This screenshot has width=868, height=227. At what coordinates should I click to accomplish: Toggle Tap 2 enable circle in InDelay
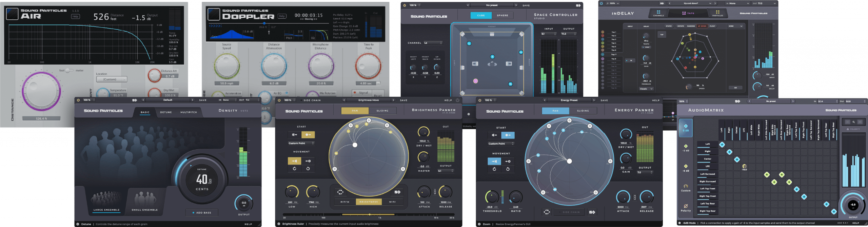(603, 36)
